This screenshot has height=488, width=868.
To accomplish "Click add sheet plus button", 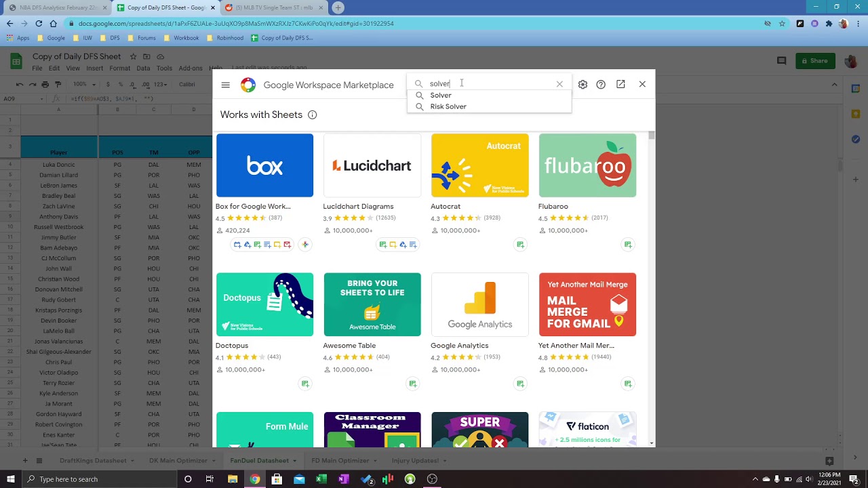I will pos(25,461).
